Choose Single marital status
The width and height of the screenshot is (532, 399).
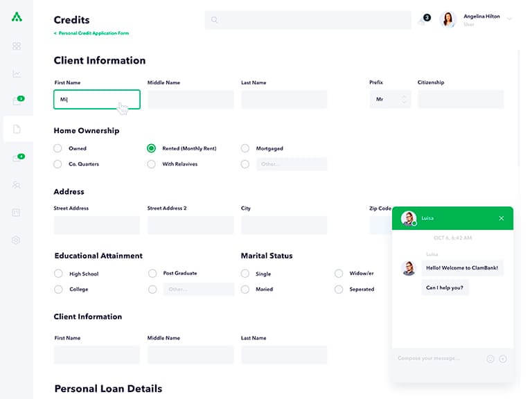click(245, 274)
